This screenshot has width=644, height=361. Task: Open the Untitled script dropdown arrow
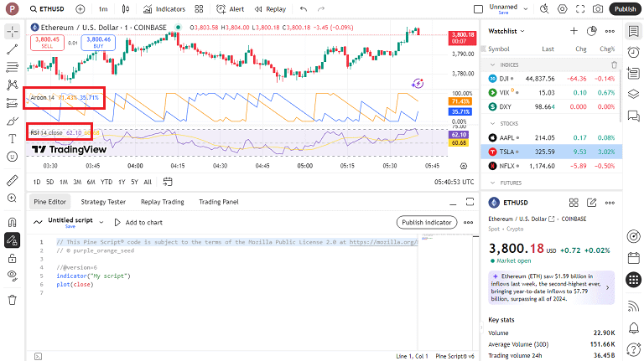coord(101,222)
